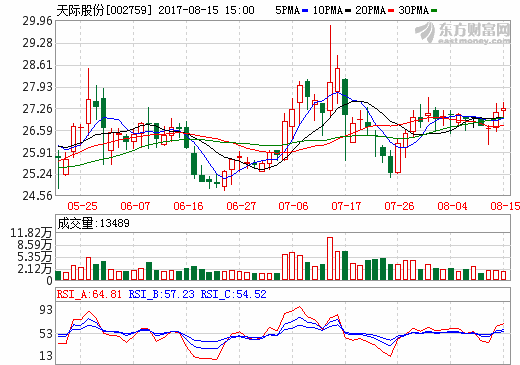Image resolution: width=520 pixels, height=365 pixels.
Task: Click the tallest red volume bar
Action: point(330,259)
